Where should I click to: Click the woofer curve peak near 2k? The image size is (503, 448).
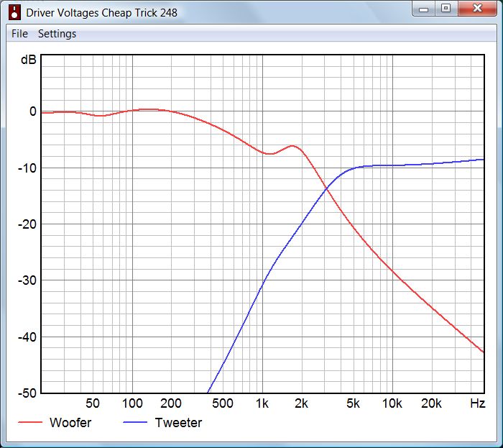point(293,146)
